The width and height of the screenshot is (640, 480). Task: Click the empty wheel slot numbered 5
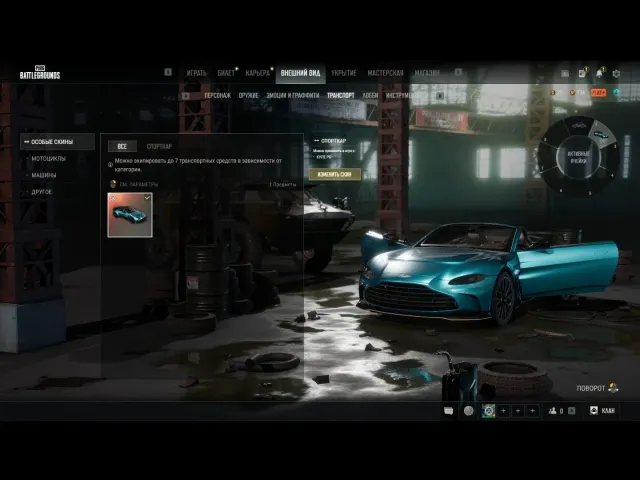click(x=580, y=187)
